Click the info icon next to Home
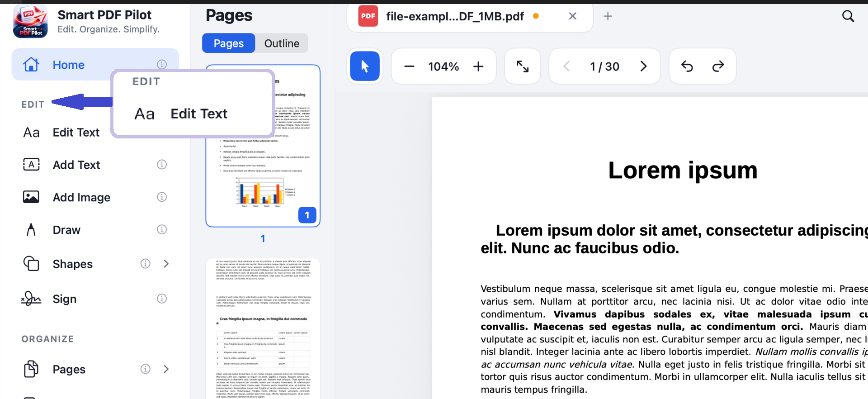 coord(162,64)
